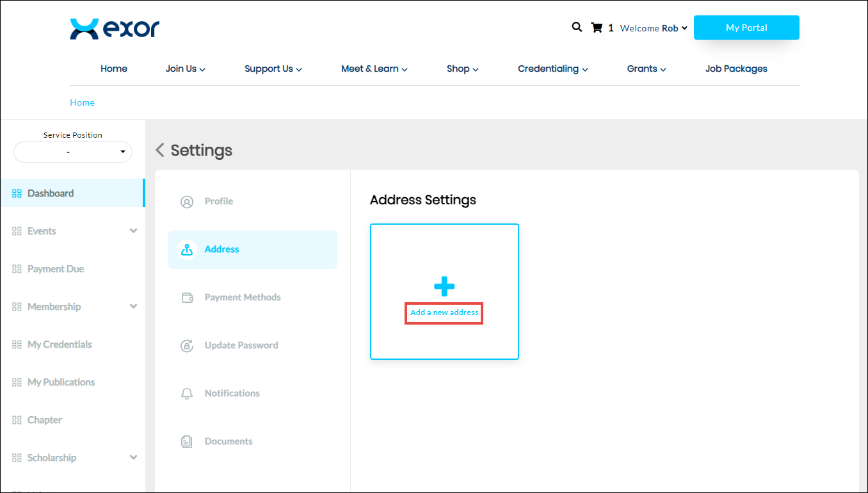Screen dimensions: 868x493
Task: Click the Notifications bell icon
Action: pos(187,394)
